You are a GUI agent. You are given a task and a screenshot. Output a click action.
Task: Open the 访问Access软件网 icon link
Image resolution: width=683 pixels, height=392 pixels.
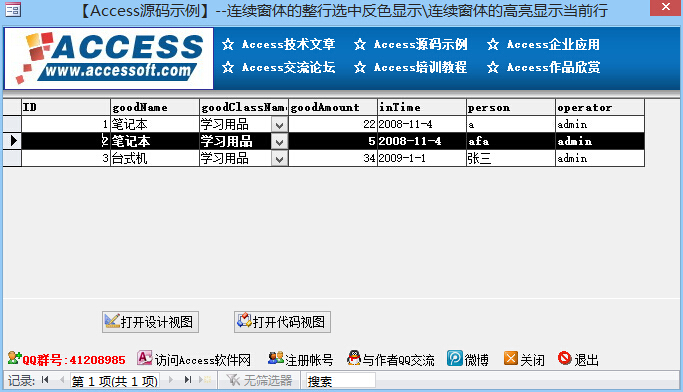[144, 358]
